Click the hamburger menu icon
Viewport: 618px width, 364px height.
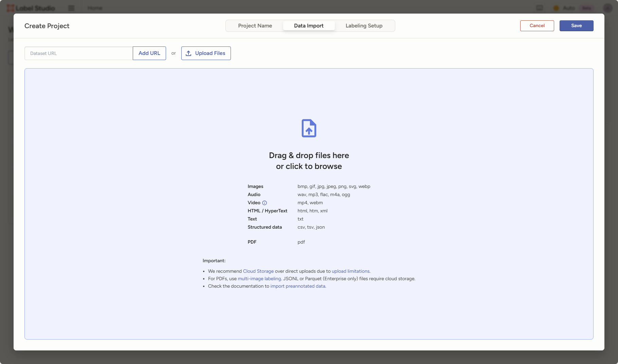click(x=71, y=8)
